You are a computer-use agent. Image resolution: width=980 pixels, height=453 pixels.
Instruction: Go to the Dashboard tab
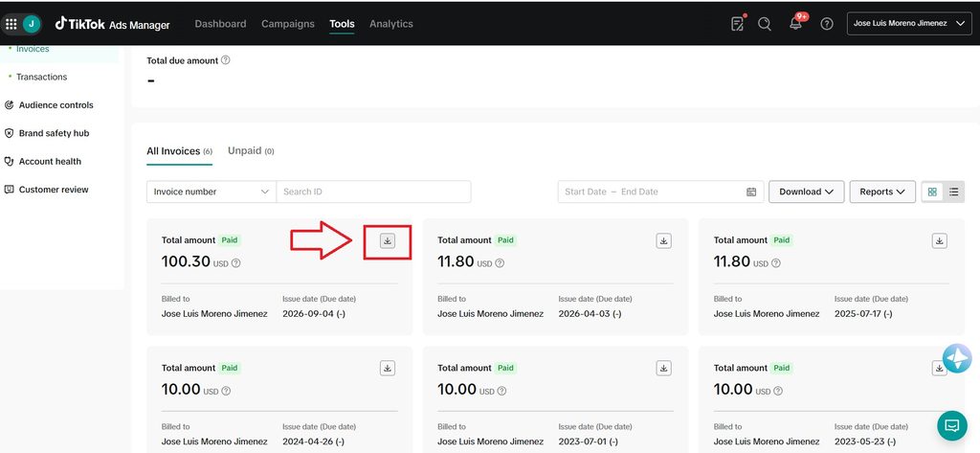[x=221, y=24]
